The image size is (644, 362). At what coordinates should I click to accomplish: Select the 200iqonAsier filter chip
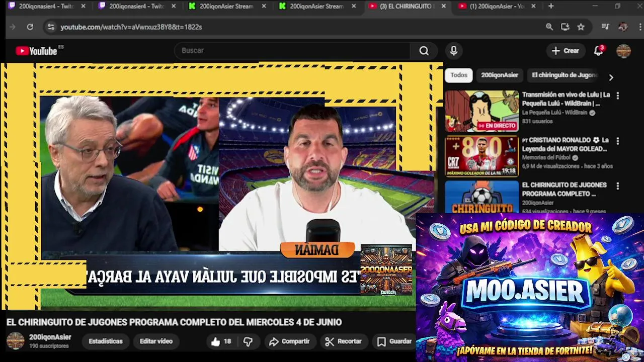pos(500,75)
